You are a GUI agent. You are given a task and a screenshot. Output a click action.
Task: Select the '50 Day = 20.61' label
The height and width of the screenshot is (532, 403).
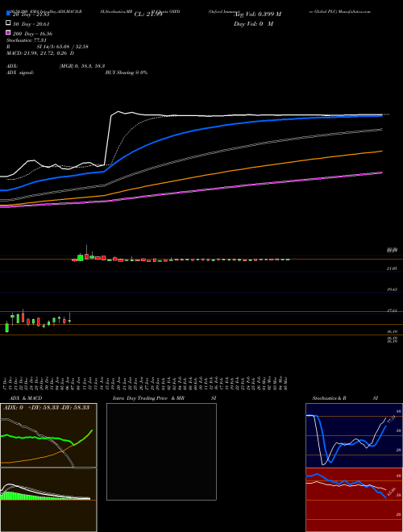(x=31, y=24)
